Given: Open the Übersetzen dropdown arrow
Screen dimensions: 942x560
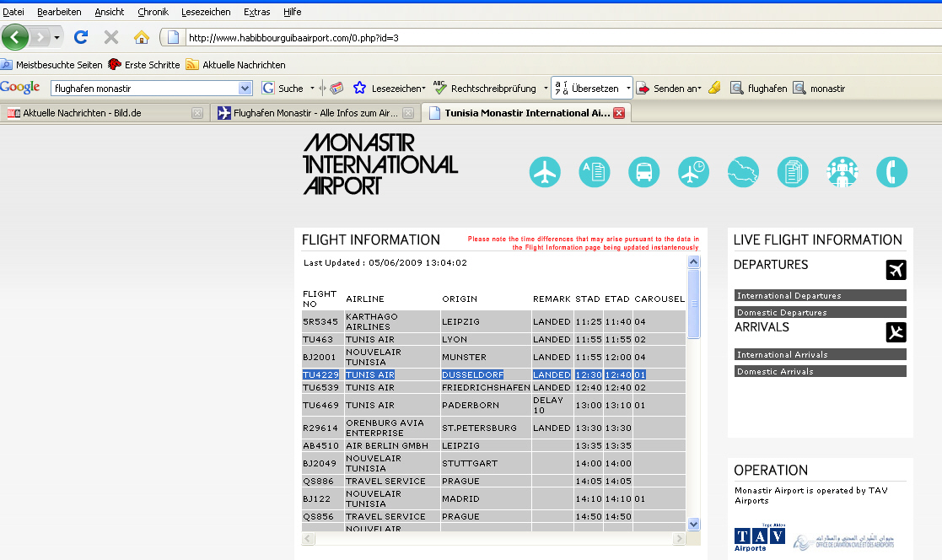Looking at the screenshot, I should (628, 89).
